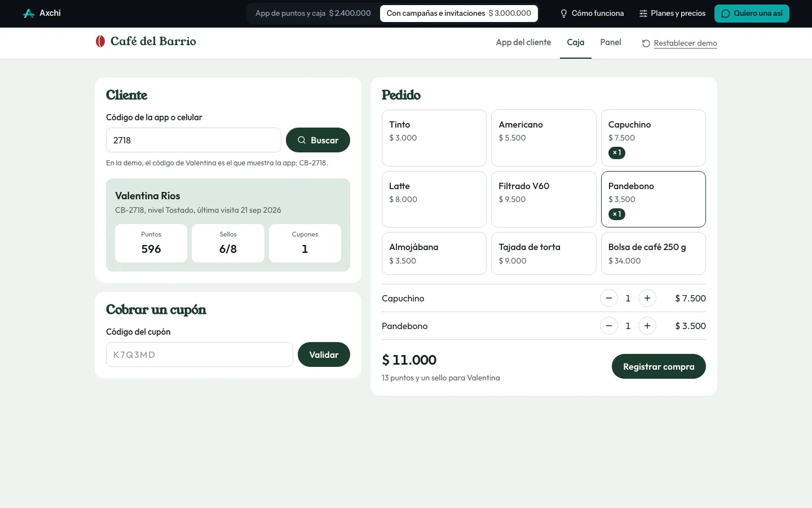Search the customer with the Buscar button
812x508 pixels.
click(318, 140)
